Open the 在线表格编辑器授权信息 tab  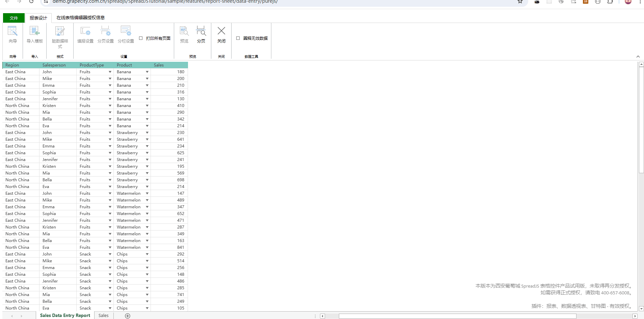click(x=81, y=18)
